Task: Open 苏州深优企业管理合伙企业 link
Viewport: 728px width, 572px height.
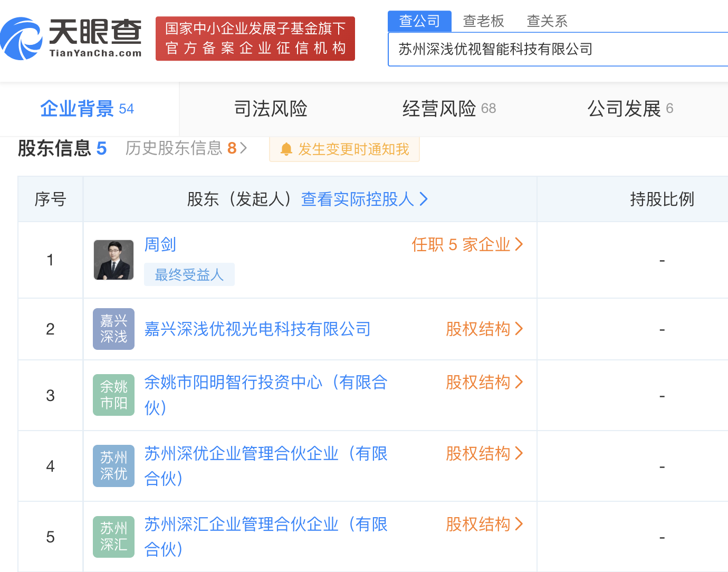Action: [266, 466]
